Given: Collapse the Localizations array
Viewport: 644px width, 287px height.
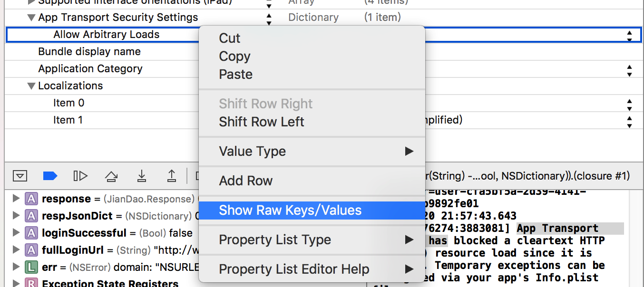Looking at the screenshot, I should pyautogui.click(x=31, y=86).
